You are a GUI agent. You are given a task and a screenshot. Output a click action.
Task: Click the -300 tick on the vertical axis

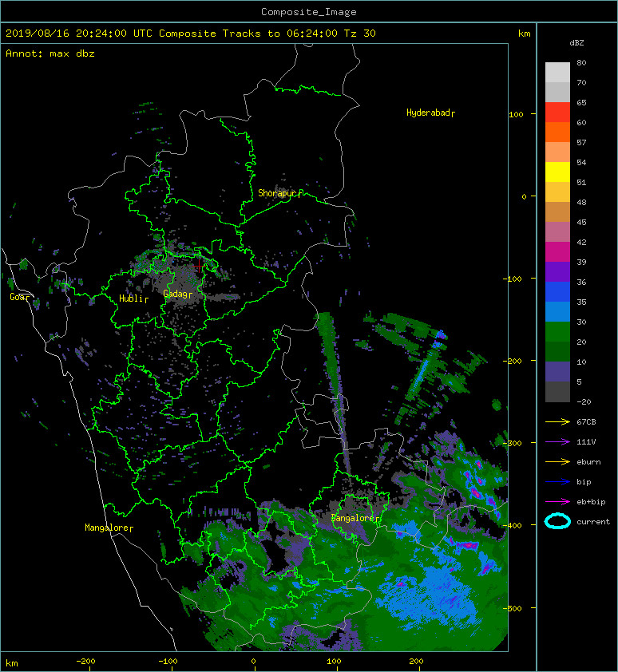click(x=512, y=443)
